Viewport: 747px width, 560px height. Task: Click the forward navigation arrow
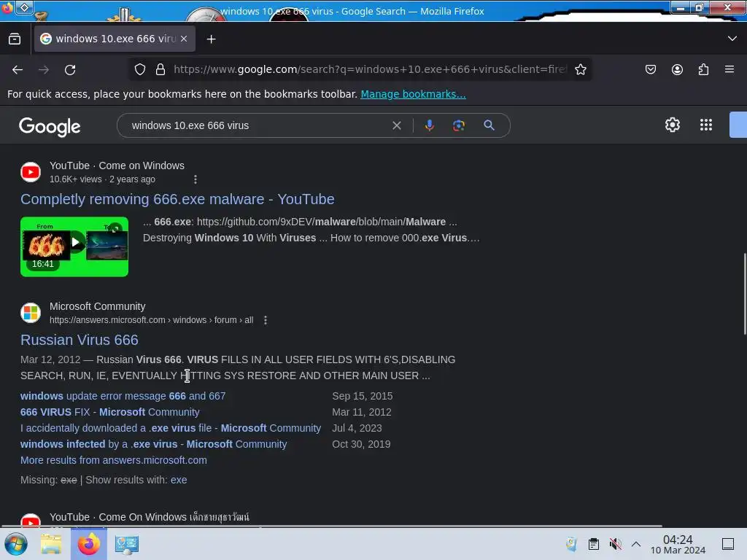pyautogui.click(x=44, y=70)
